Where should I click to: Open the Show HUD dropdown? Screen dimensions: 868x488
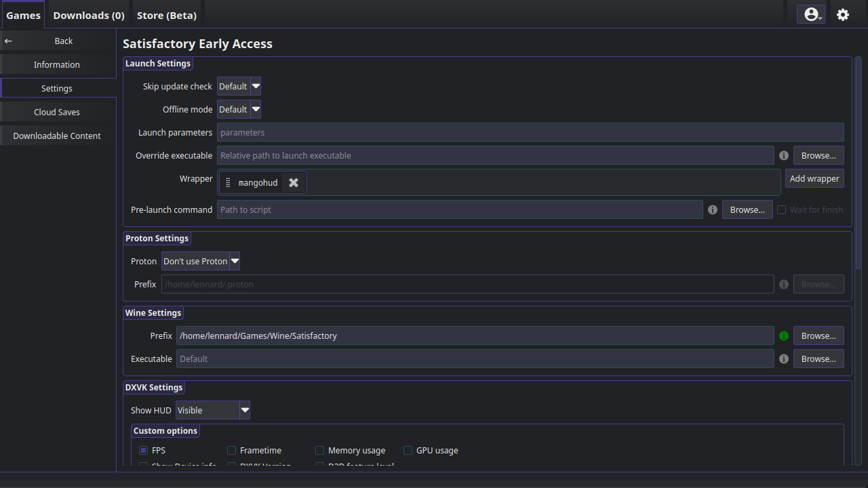tap(213, 410)
